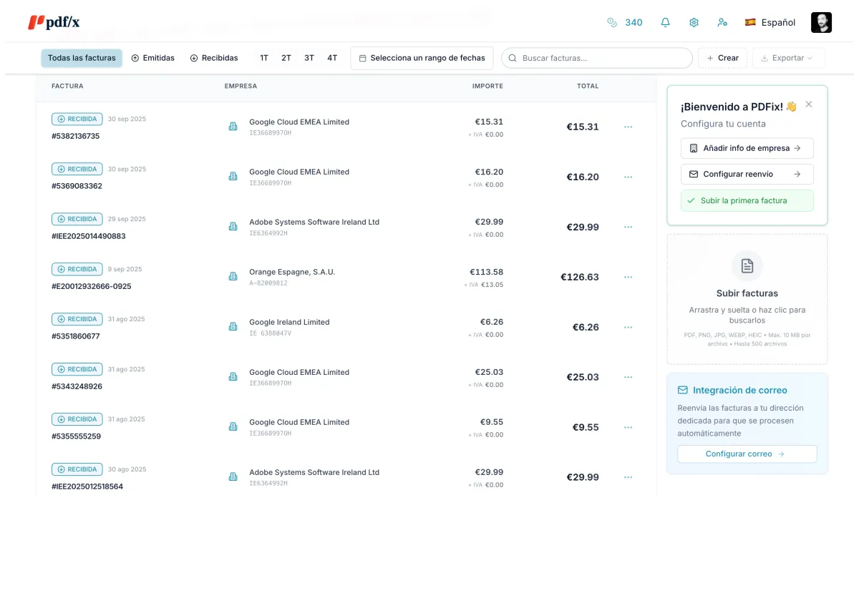Filter by Recibidas invoices
The image size is (859, 616).
213,58
